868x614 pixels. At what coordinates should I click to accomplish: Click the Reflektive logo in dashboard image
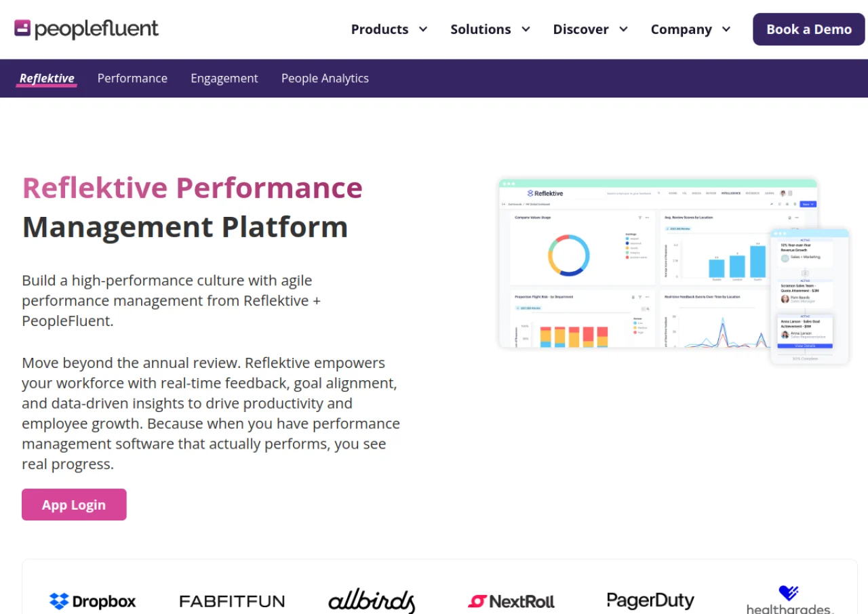click(545, 193)
